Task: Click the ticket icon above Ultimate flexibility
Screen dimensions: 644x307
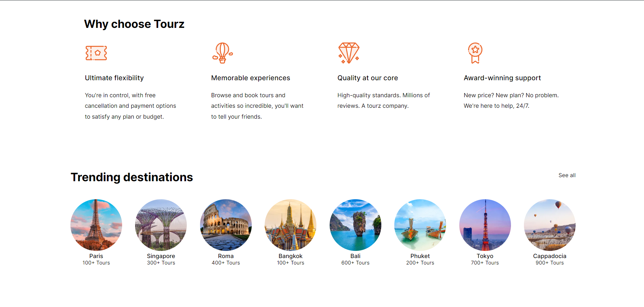Action: point(96,53)
